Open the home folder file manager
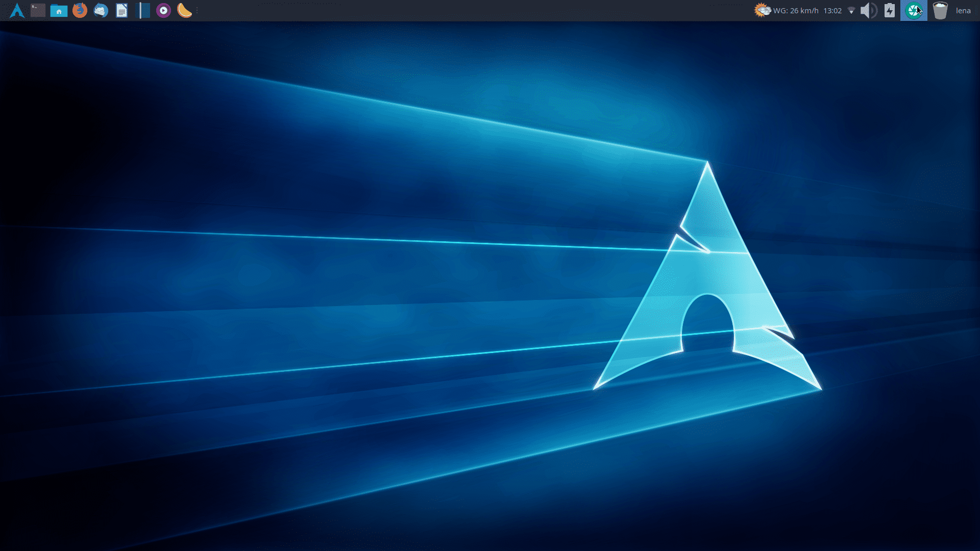The width and height of the screenshot is (980, 551). click(59, 10)
